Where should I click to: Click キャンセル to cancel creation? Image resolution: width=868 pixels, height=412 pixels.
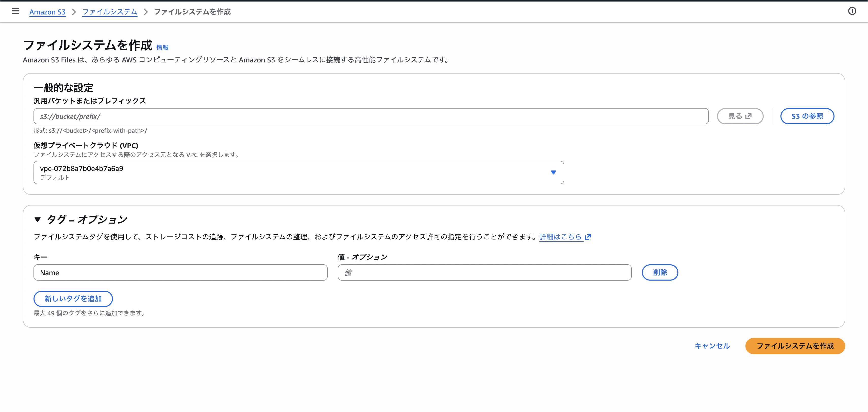pyautogui.click(x=712, y=346)
